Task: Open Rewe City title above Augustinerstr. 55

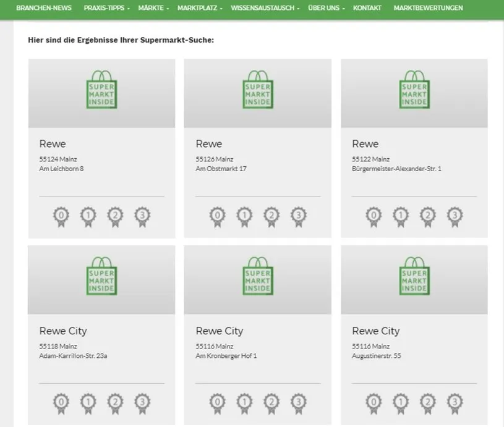Action: pyautogui.click(x=376, y=331)
